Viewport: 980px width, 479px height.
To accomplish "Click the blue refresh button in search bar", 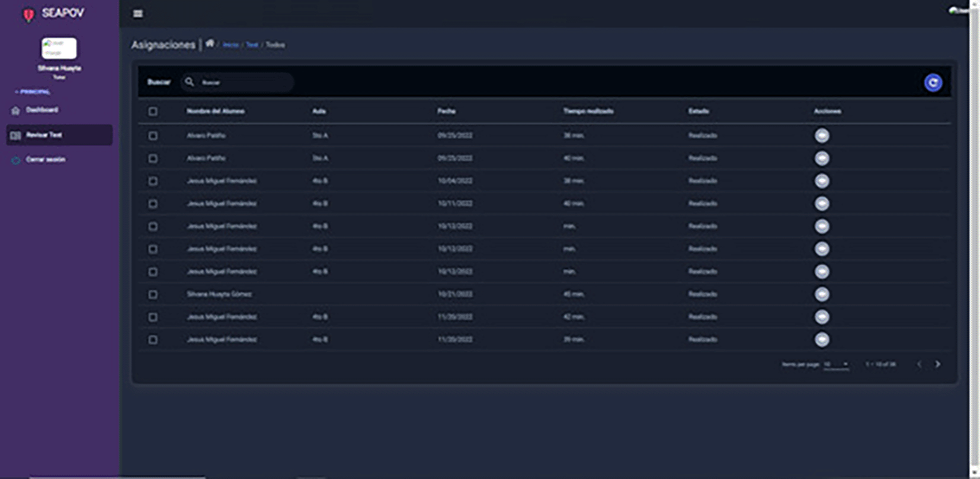I will pos(933,83).
